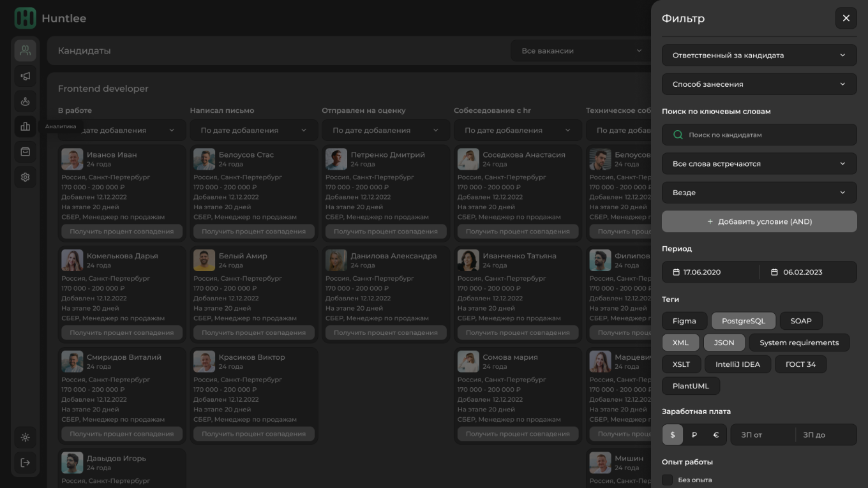Open the settings gear in the sidebar
The height and width of the screenshot is (488, 868).
[x=26, y=177]
